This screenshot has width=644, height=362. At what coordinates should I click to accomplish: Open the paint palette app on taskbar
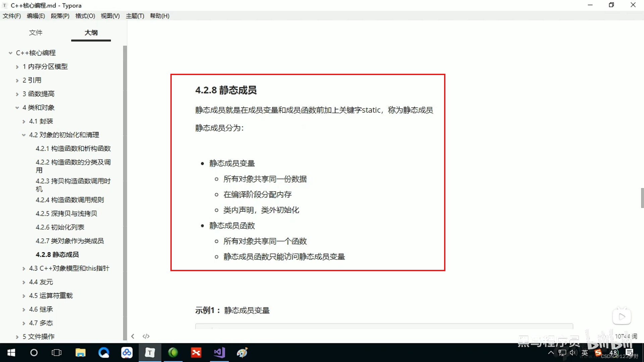click(242, 353)
